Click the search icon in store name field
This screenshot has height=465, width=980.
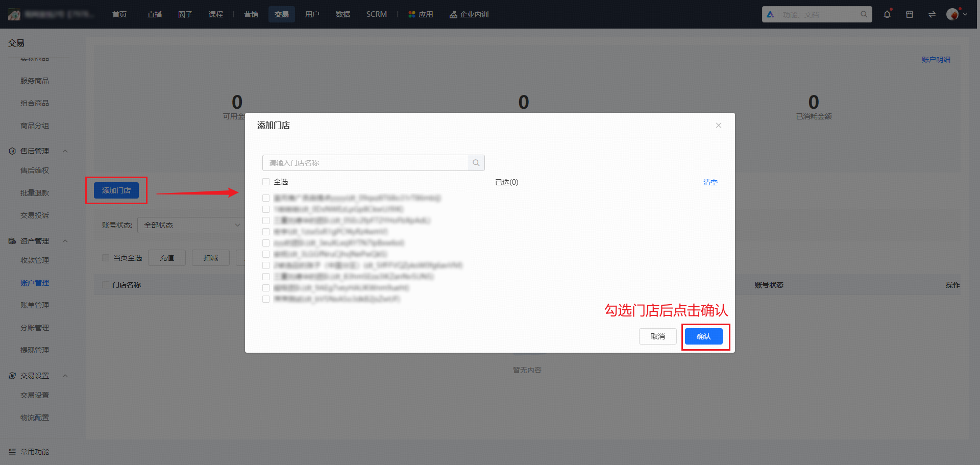tap(476, 163)
